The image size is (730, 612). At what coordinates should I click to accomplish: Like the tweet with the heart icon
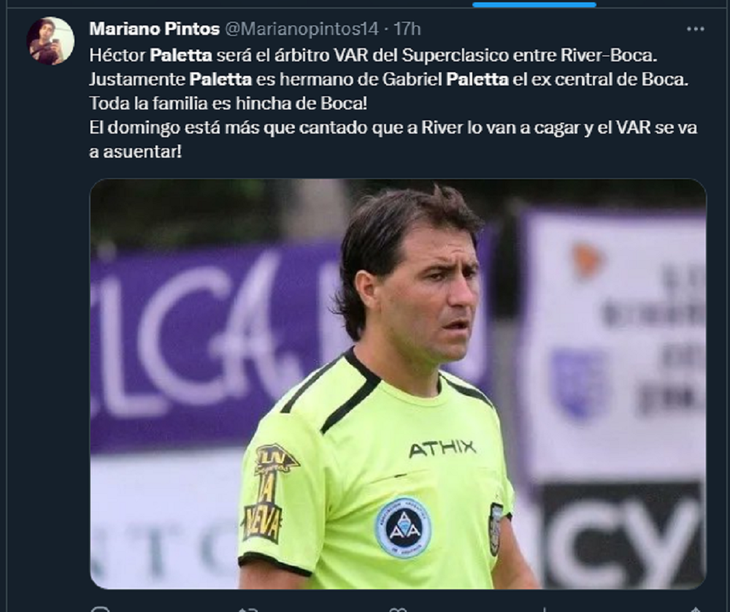click(397, 608)
